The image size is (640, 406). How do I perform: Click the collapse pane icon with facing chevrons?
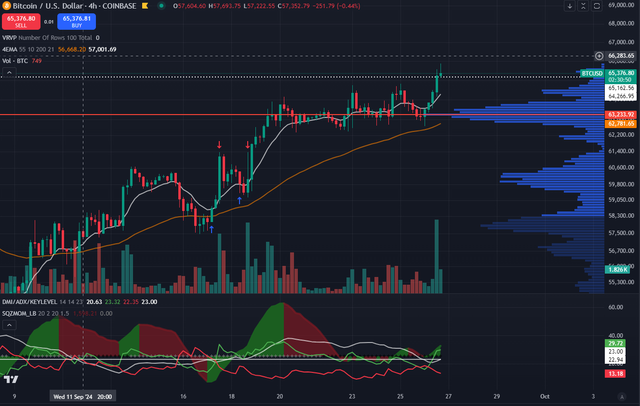click(x=583, y=6)
